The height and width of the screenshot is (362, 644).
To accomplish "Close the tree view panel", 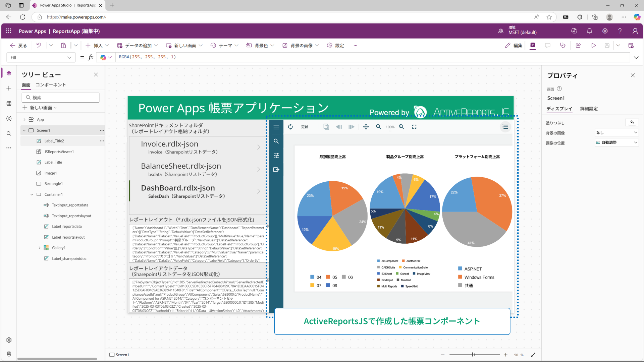I will click(96, 74).
